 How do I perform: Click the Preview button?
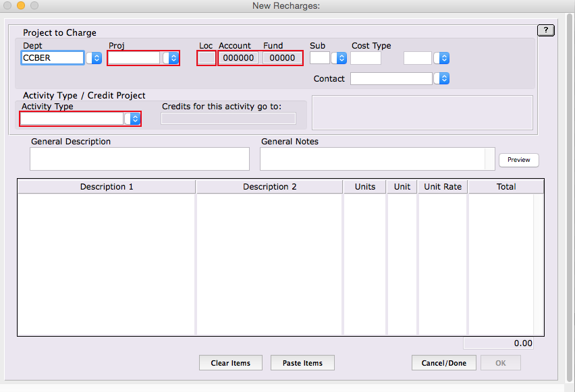point(518,160)
